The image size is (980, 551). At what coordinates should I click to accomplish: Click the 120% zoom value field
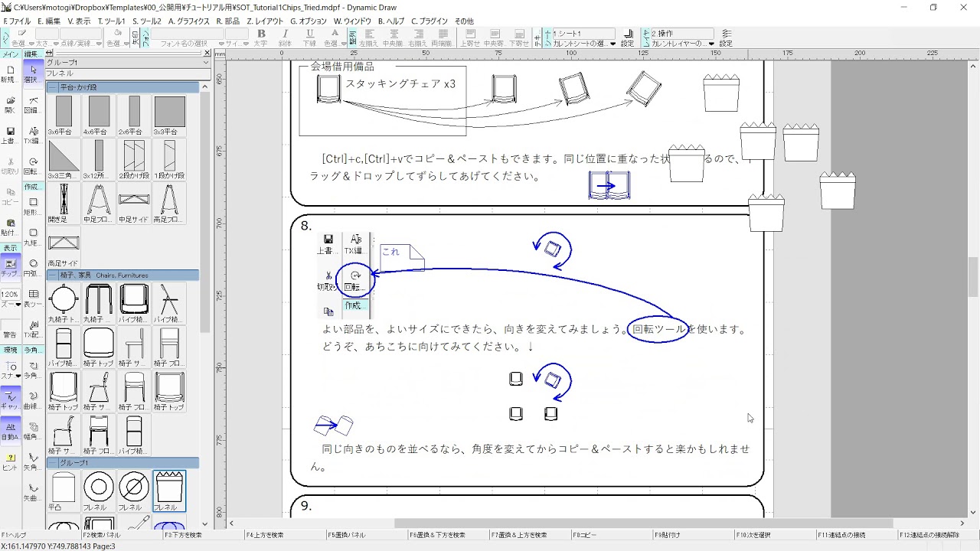pyautogui.click(x=10, y=295)
